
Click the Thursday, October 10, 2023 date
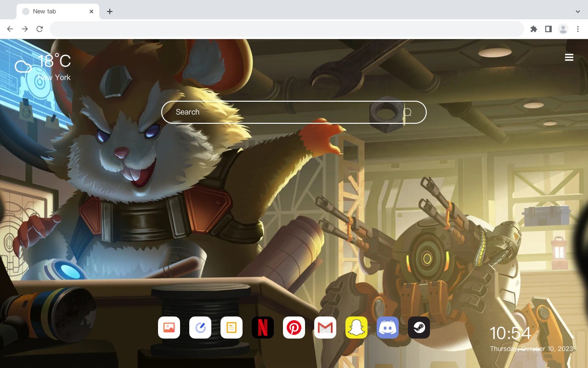tap(531, 349)
